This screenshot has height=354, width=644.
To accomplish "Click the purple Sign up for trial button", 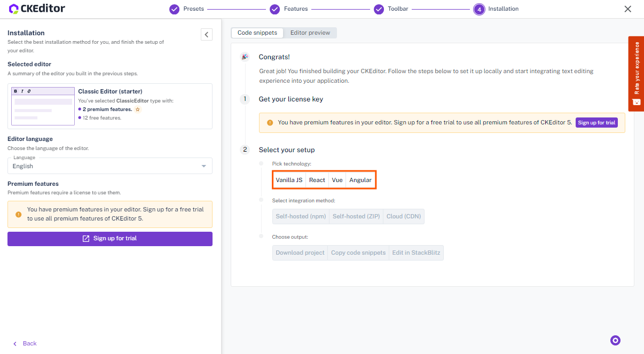I will coord(110,239).
